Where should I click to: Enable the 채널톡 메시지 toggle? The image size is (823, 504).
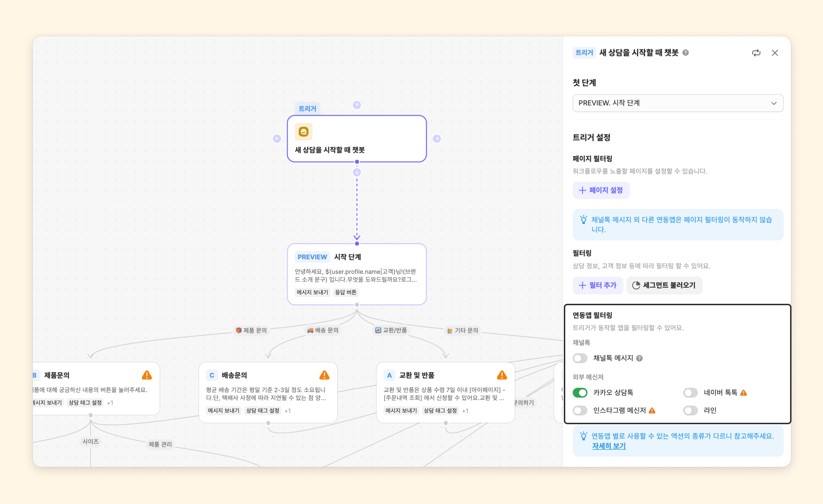580,358
